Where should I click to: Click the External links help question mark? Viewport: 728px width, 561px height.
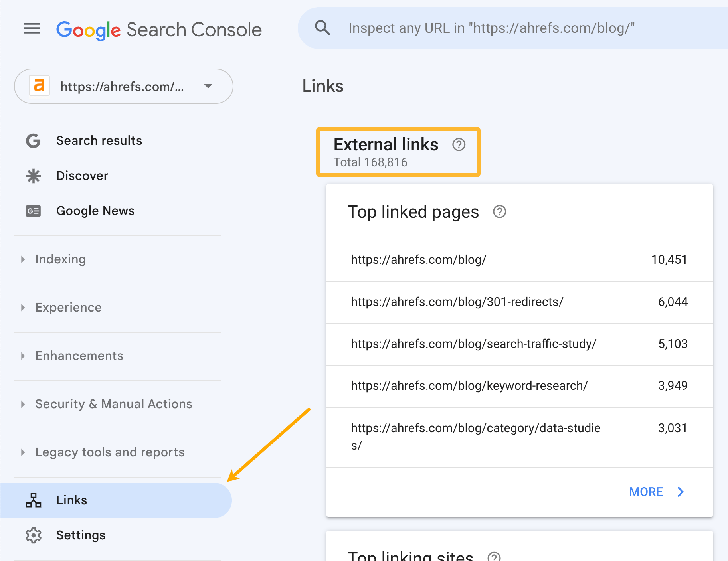tap(459, 145)
